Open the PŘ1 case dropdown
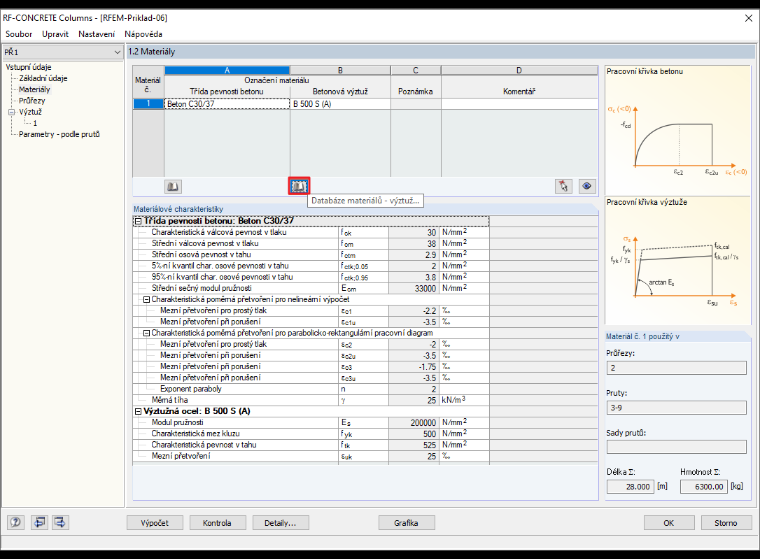 click(x=63, y=52)
